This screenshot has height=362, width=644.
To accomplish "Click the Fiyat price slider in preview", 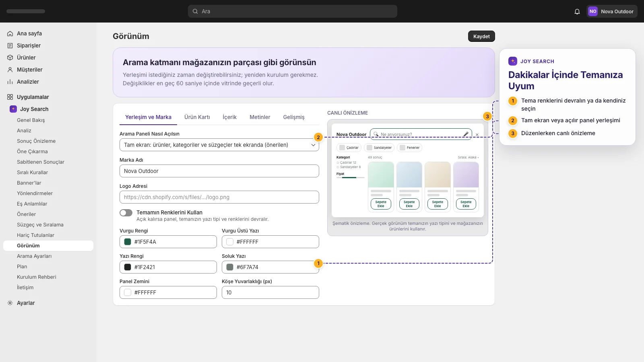I will (351, 177).
